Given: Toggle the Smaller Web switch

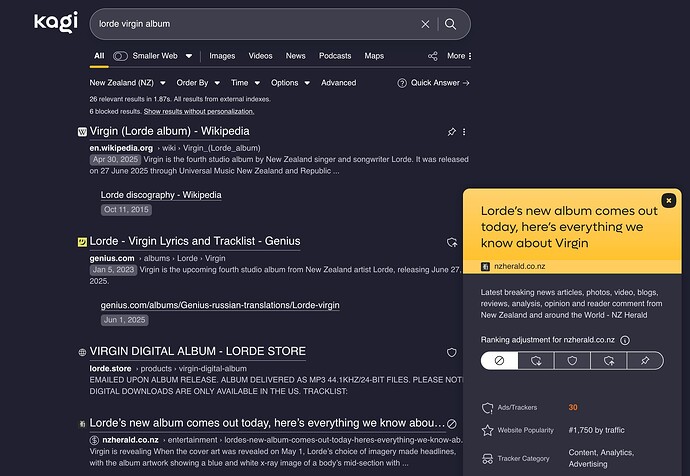Looking at the screenshot, I should pos(120,56).
